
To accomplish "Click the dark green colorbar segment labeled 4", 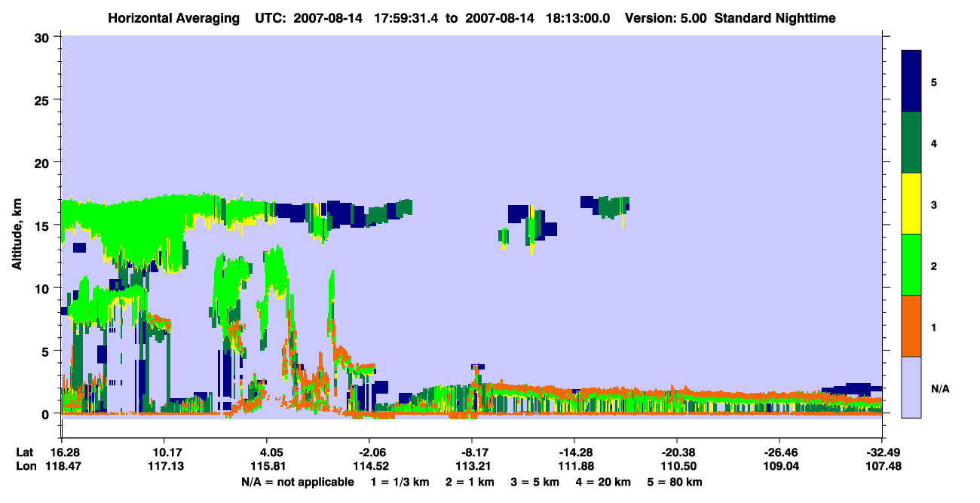I will point(911,143).
